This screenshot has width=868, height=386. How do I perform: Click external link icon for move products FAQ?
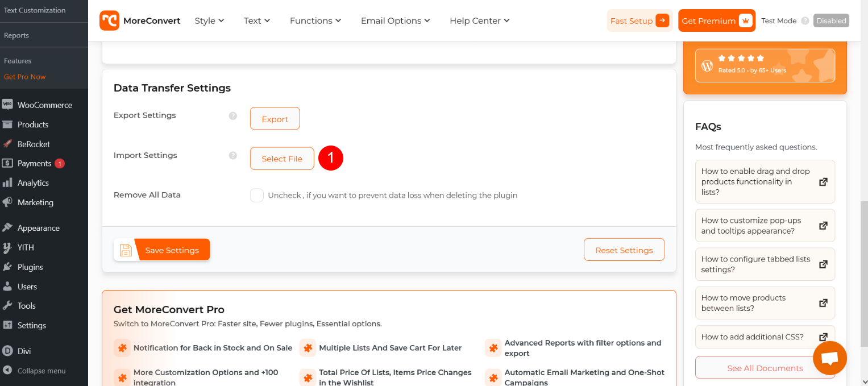tap(823, 303)
